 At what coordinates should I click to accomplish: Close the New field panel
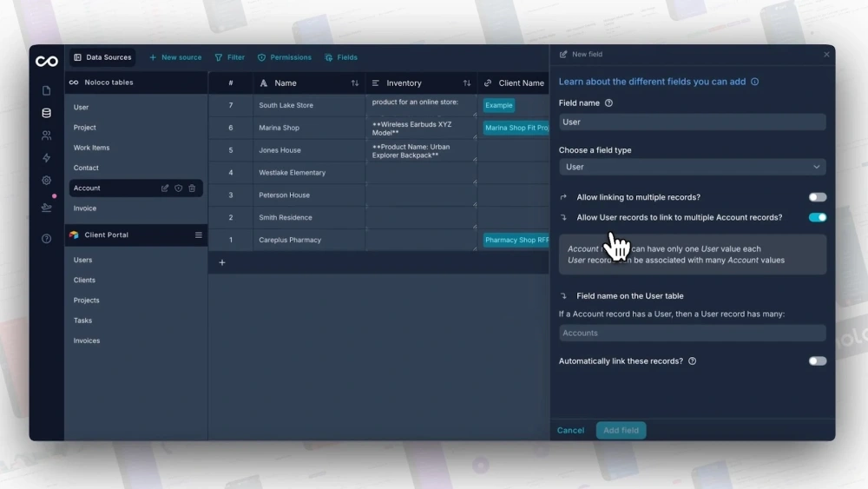pos(826,54)
